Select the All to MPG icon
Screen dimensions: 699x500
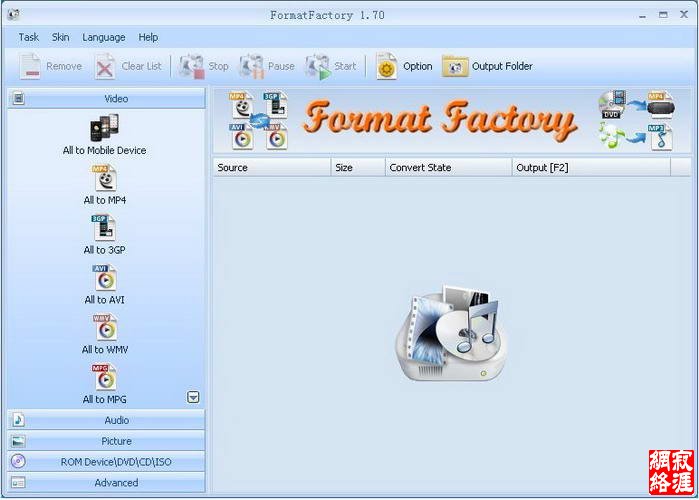(104, 377)
